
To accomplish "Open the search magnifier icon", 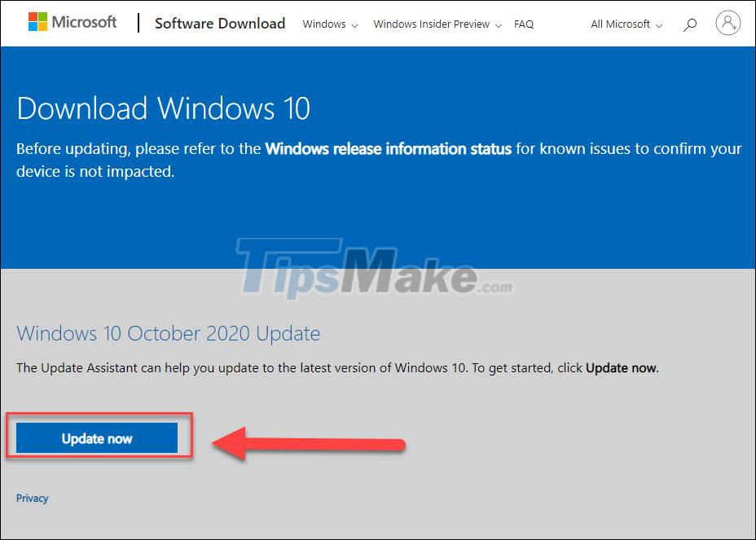I will (x=690, y=24).
